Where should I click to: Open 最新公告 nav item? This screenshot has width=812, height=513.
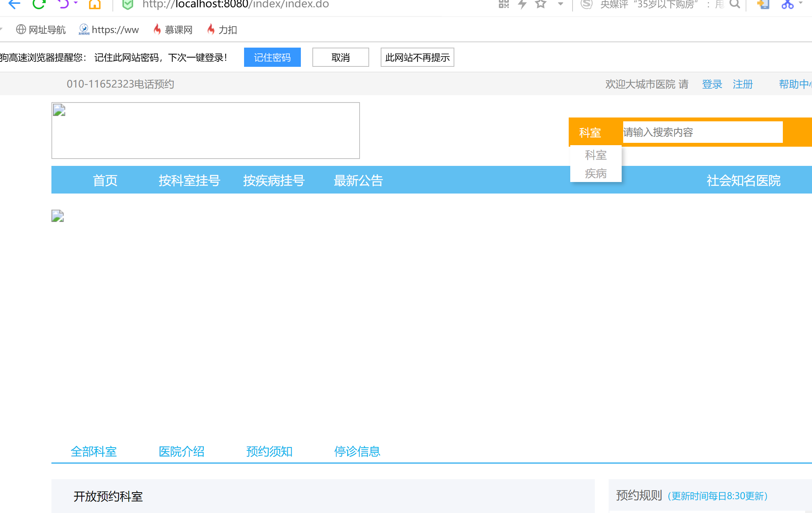(358, 180)
